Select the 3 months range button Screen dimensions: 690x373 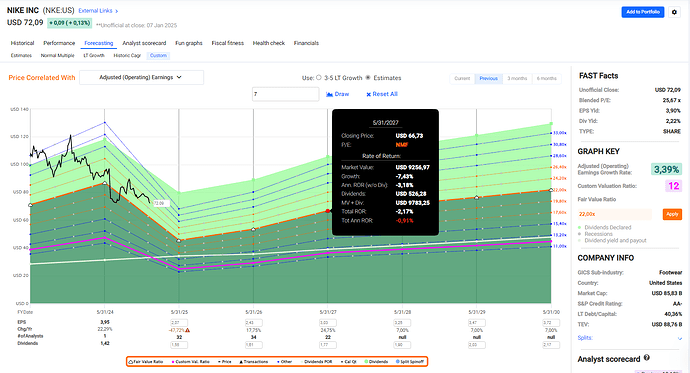click(x=517, y=78)
